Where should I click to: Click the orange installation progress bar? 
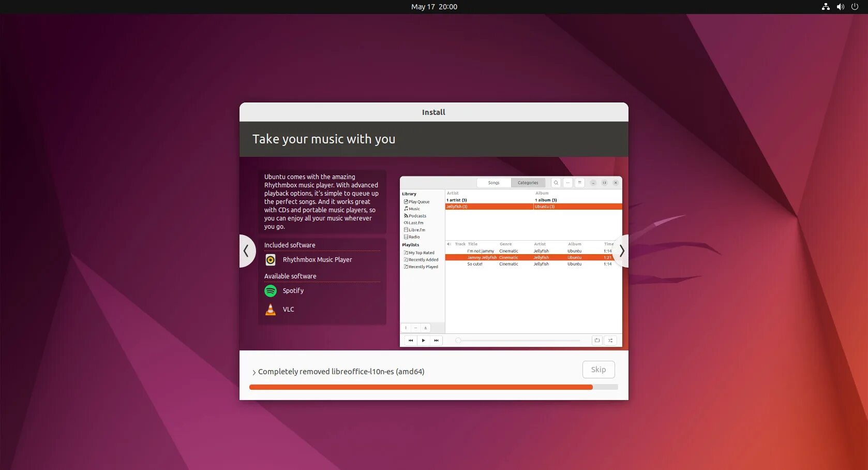tap(433, 387)
